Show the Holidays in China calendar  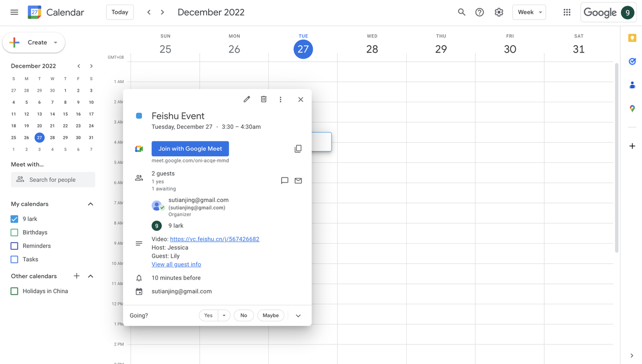tap(15, 291)
